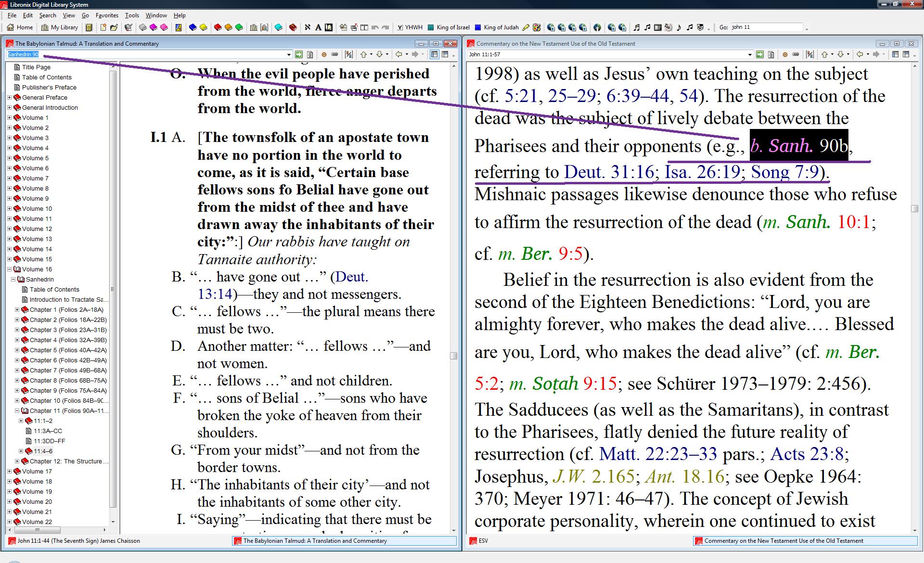Click the orange circle icon in the Talmud toolbar

(324, 54)
